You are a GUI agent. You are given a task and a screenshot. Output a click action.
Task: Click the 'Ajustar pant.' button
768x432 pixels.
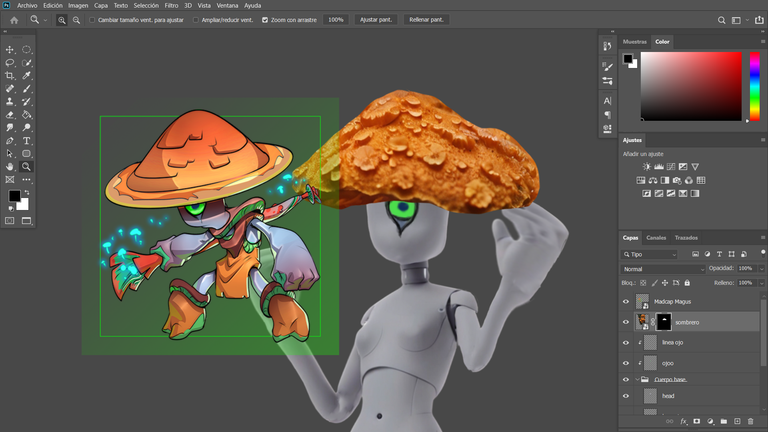(x=376, y=20)
